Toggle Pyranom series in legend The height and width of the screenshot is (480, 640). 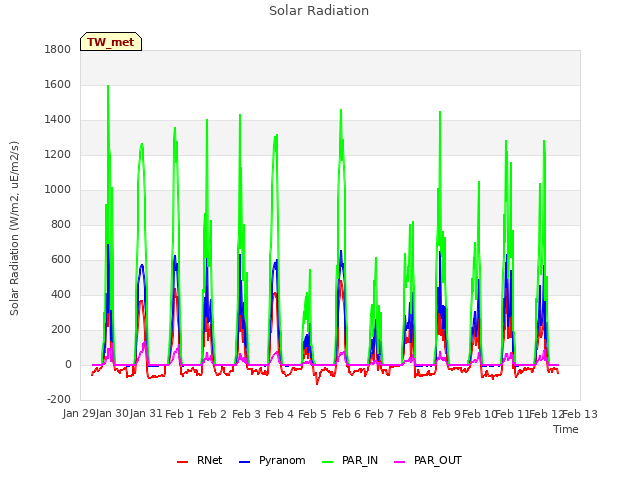(272, 460)
